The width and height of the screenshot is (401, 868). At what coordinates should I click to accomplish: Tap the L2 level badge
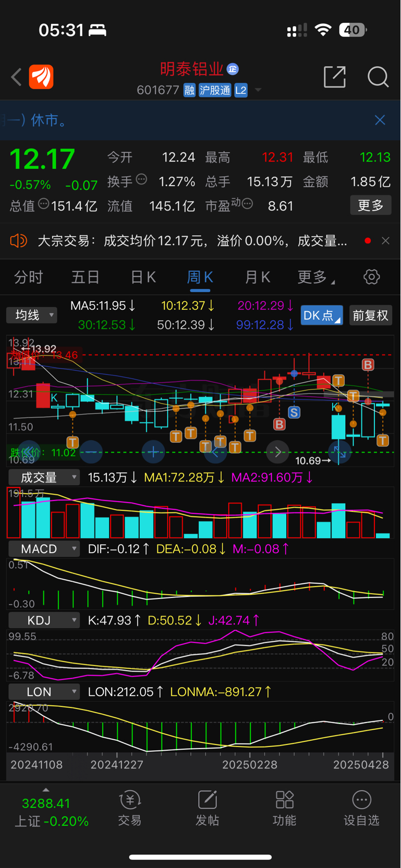point(241,90)
